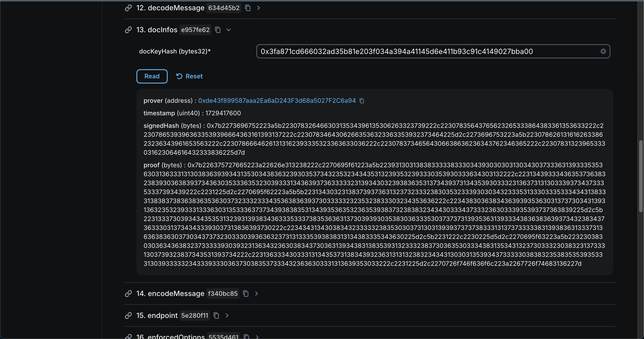Click the proof (bytes) label
This screenshot has height=339, width=644.
coord(163,165)
